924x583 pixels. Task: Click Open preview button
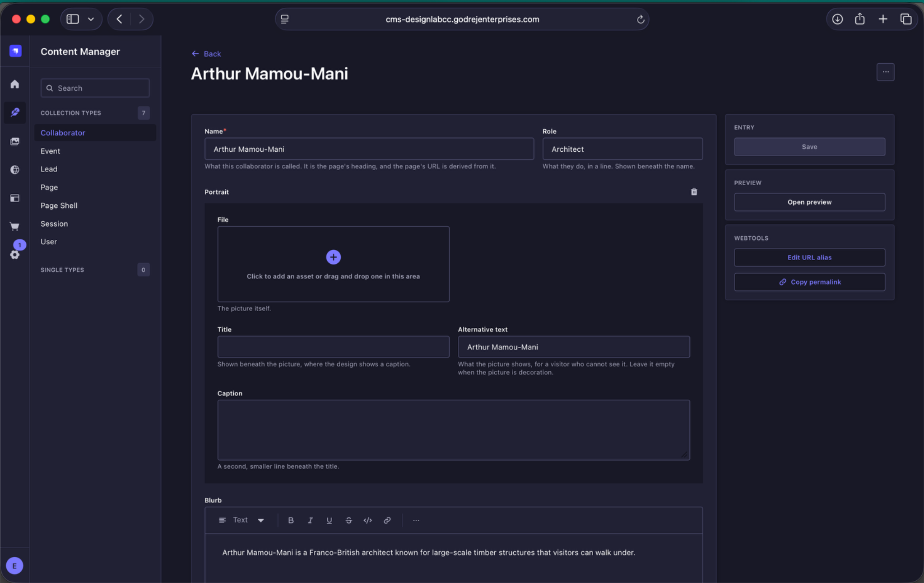point(809,202)
